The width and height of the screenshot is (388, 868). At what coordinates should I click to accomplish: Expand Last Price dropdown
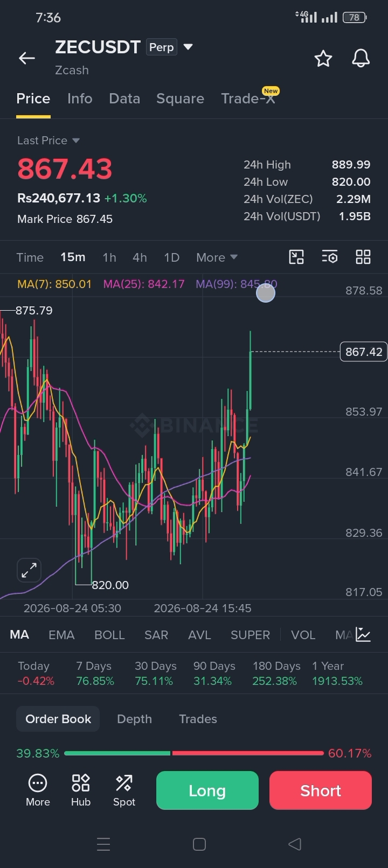[x=48, y=141]
